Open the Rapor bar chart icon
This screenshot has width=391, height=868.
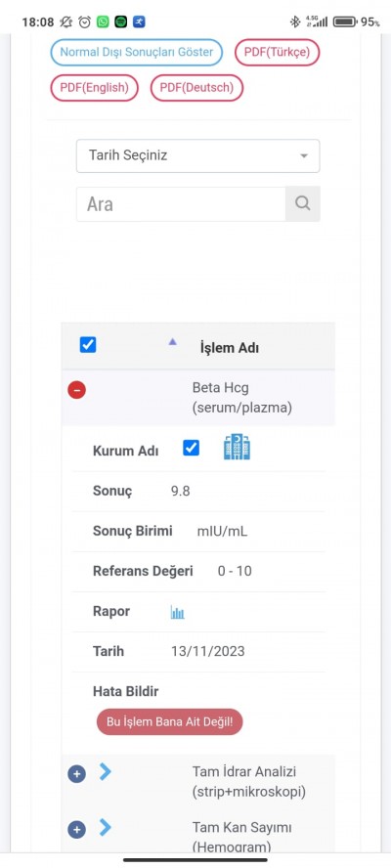177,612
